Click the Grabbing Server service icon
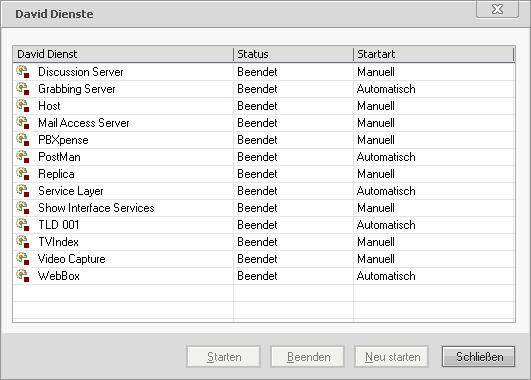The height and width of the screenshot is (380, 531). tap(23, 89)
